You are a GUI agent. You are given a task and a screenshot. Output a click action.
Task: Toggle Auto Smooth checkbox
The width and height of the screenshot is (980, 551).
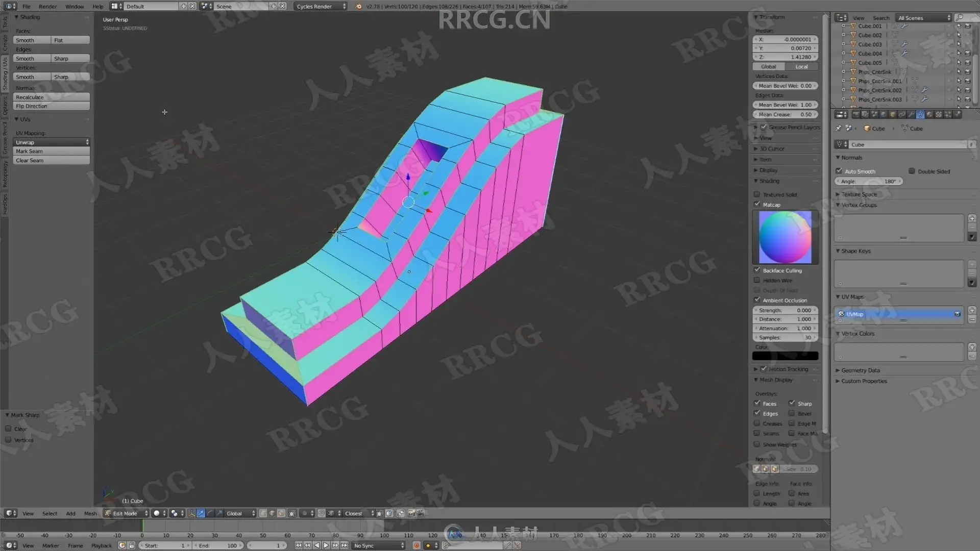(839, 171)
